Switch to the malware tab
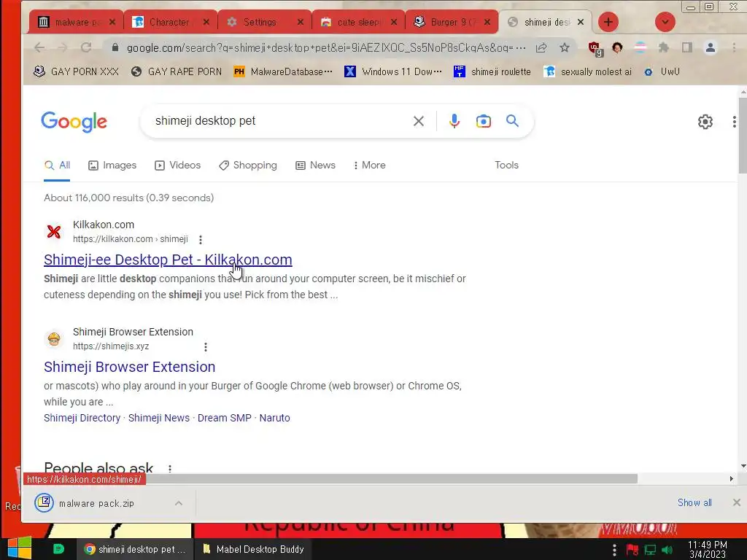This screenshot has width=747, height=560. point(76,22)
